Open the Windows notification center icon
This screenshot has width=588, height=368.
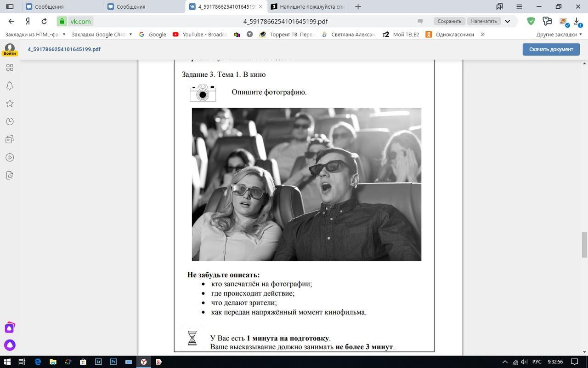(x=574, y=362)
